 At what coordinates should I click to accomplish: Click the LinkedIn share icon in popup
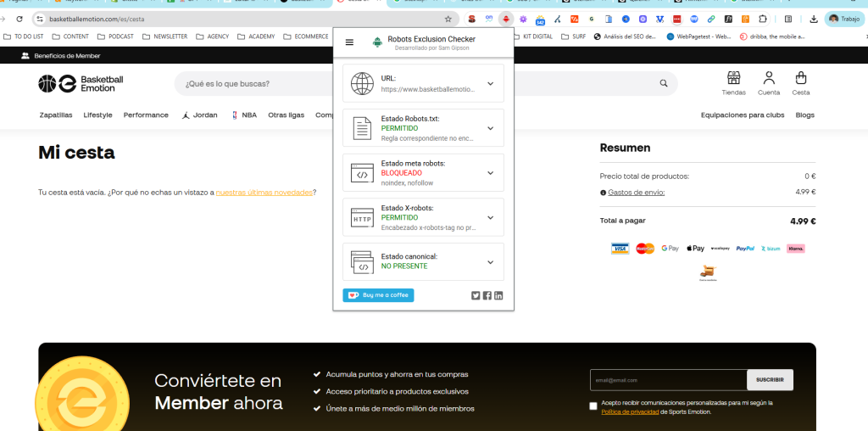pos(498,295)
